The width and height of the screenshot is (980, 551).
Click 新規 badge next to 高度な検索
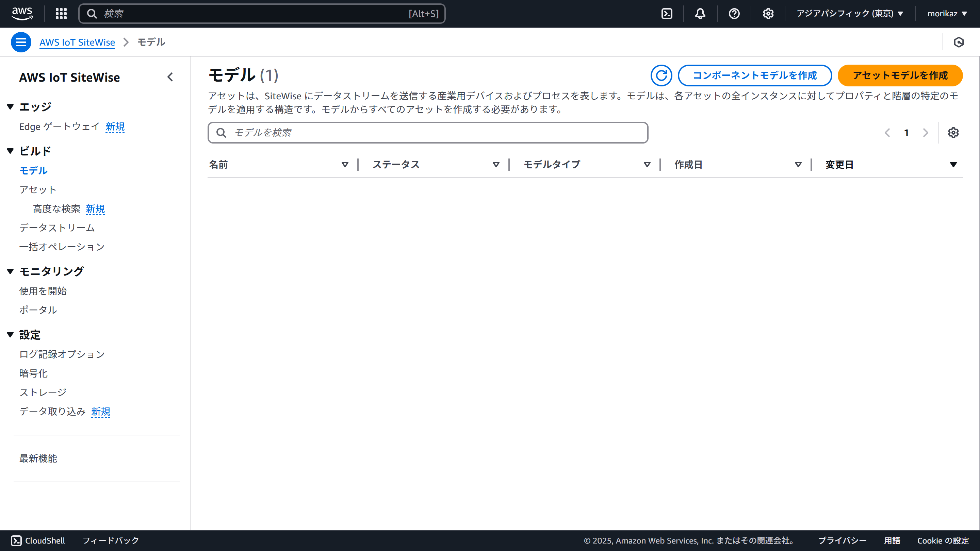[x=95, y=209]
